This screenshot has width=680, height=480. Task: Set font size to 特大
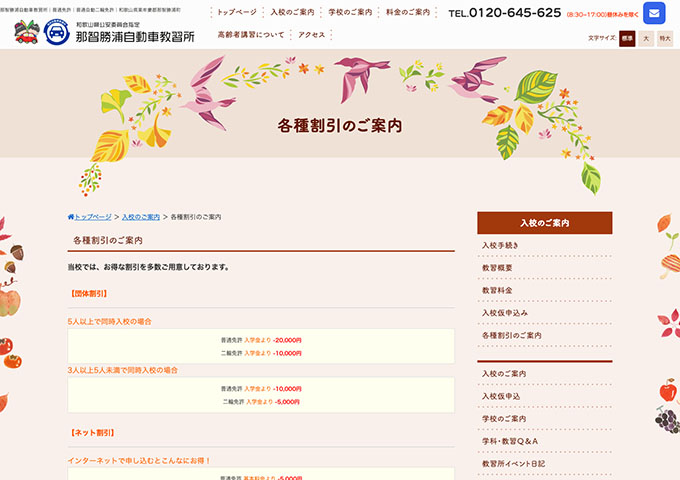[665, 39]
